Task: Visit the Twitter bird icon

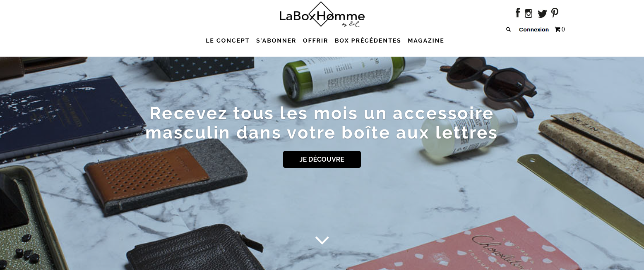Action: (x=542, y=14)
